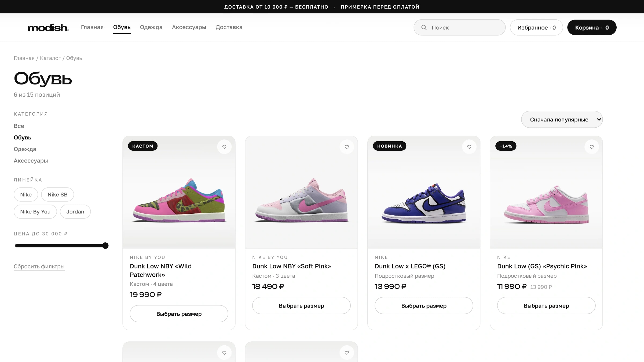Like the Psychic Pink Dunk Low

591,147
